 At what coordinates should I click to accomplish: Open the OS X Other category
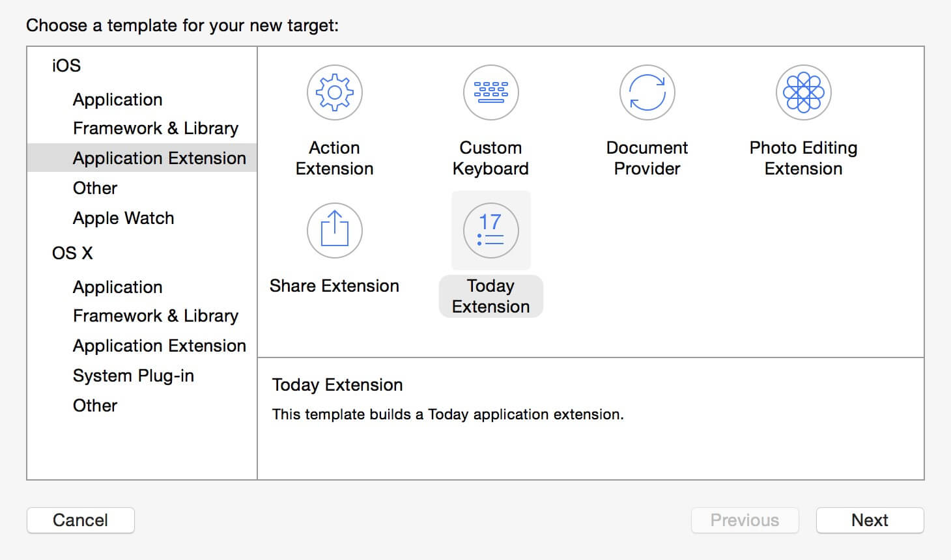95,406
